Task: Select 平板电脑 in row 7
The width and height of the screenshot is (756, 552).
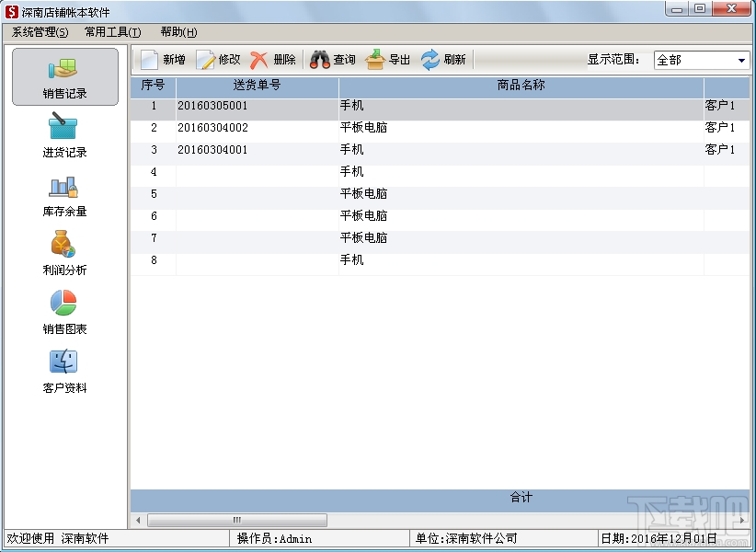Action: [363, 238]
